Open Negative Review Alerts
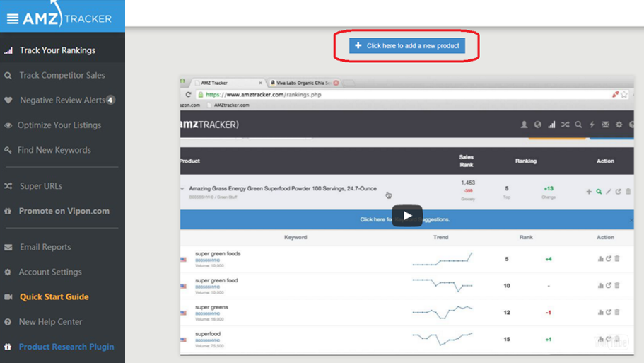Image resolution: width=644 pixels, height=363 pixels. click(62, 100)
